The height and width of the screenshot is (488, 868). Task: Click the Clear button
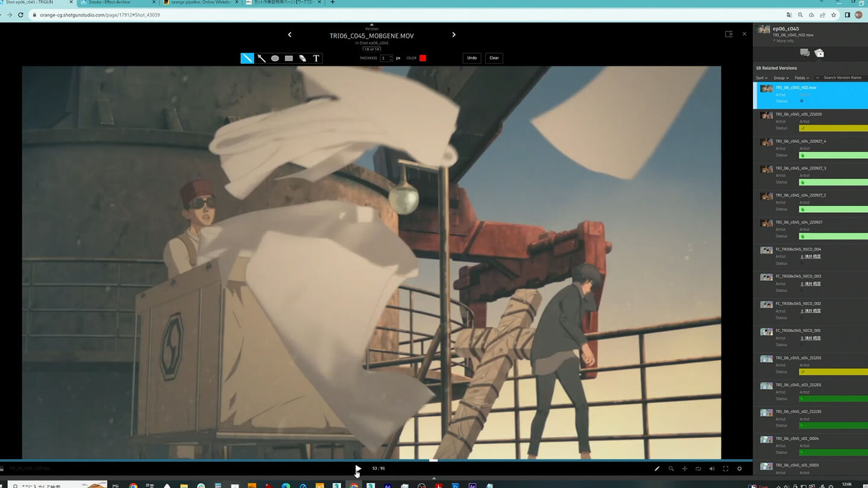point(494,58)
